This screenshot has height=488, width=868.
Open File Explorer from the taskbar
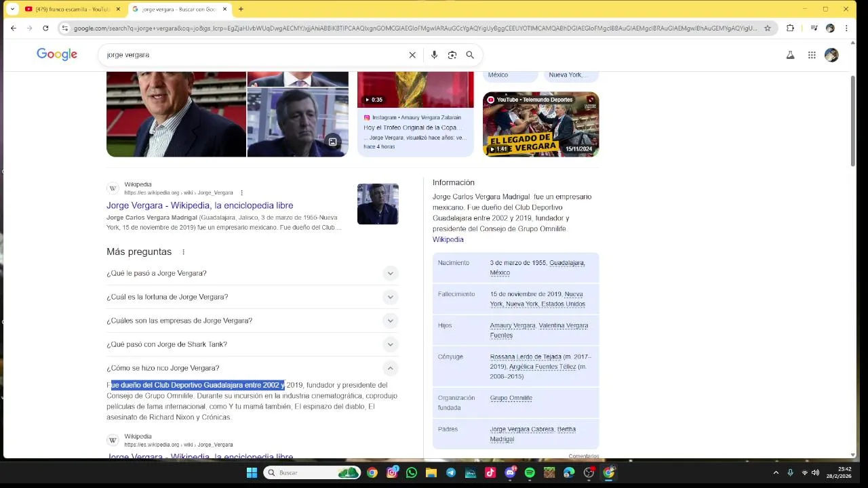pos(431,472)
